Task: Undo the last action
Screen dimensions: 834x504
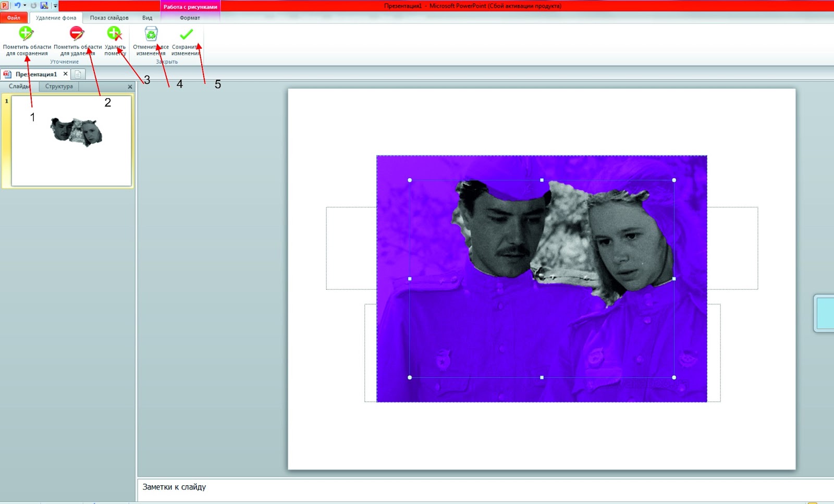Action: [x=17, y=5]
